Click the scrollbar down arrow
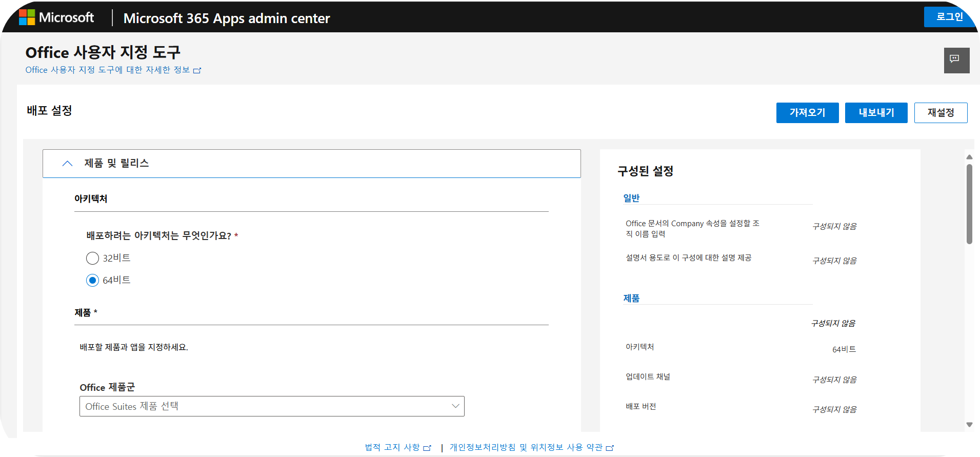Viewport: 980px width, 457px height. [969, 425]
